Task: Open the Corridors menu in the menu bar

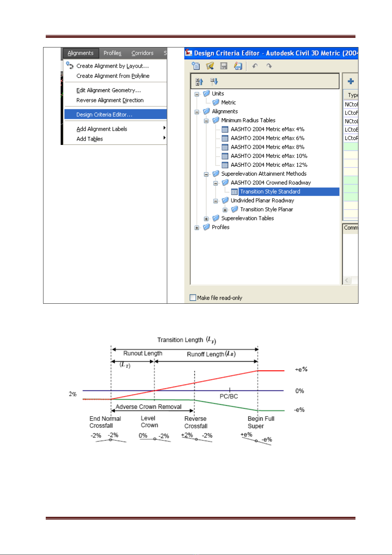Action: pos(142,53)
